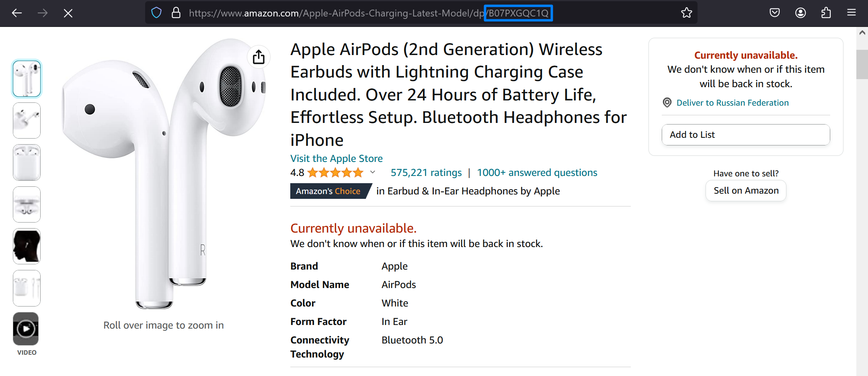Click Deliver to Russian Federation link
Viewport: 868px width, 376px height.
click(732, 103)
